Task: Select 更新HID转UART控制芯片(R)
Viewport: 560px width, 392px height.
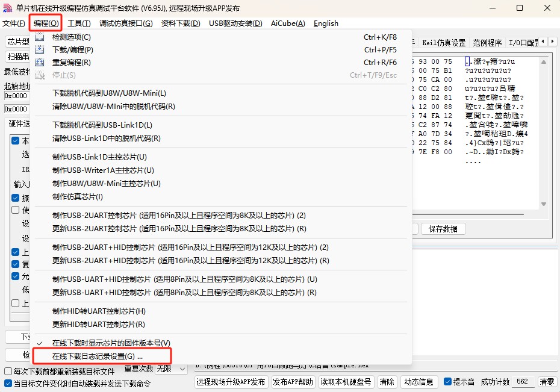Action: [221, 324]
